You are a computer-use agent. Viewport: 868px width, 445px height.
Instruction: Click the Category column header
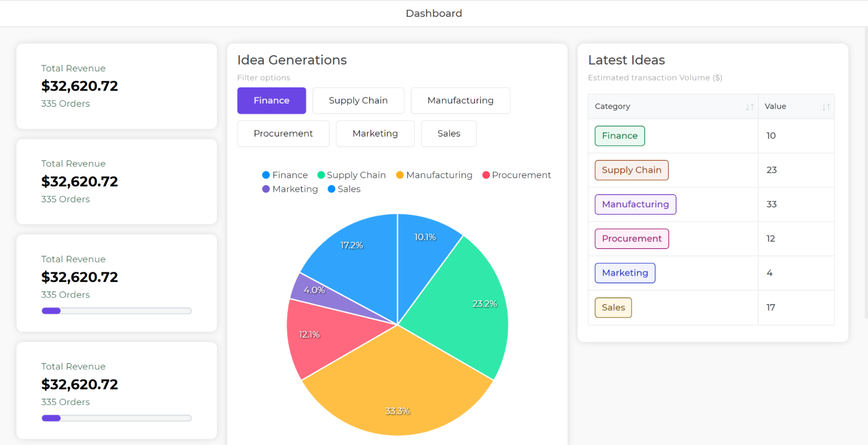pos(673,106)
